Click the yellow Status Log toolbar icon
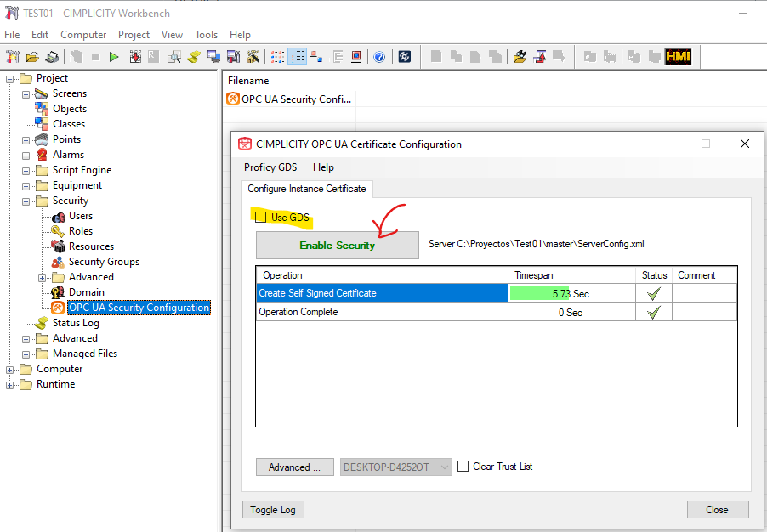 [x=194, y=57]
